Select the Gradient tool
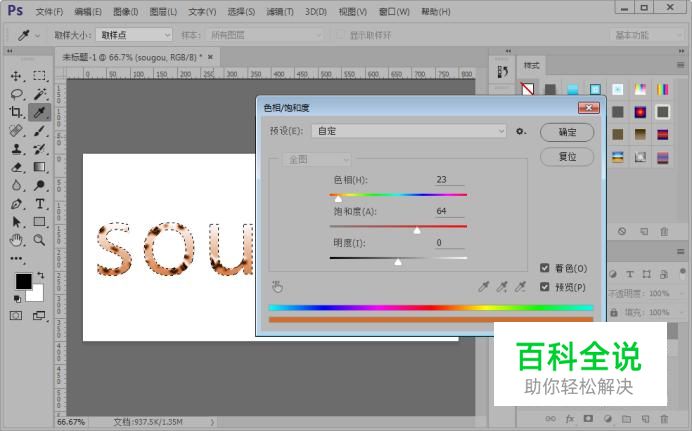Viewport: 692px width, 431px height. [x=39, y=167]
